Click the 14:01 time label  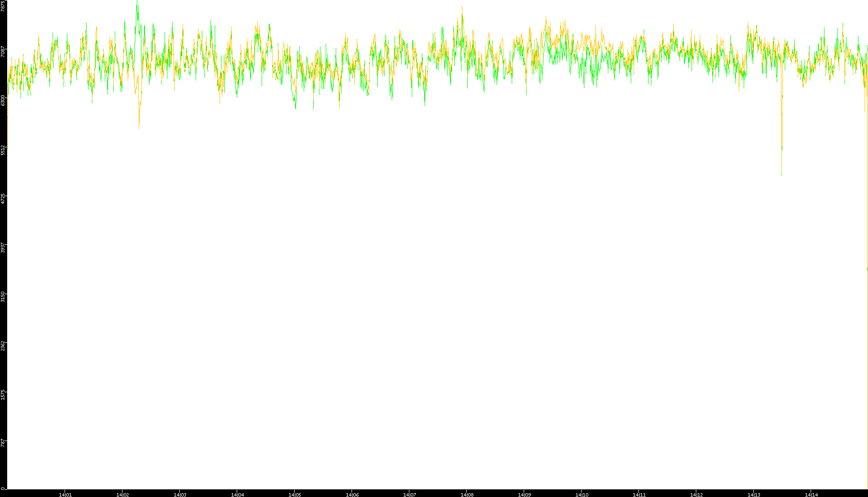click(x=65, y=495)
